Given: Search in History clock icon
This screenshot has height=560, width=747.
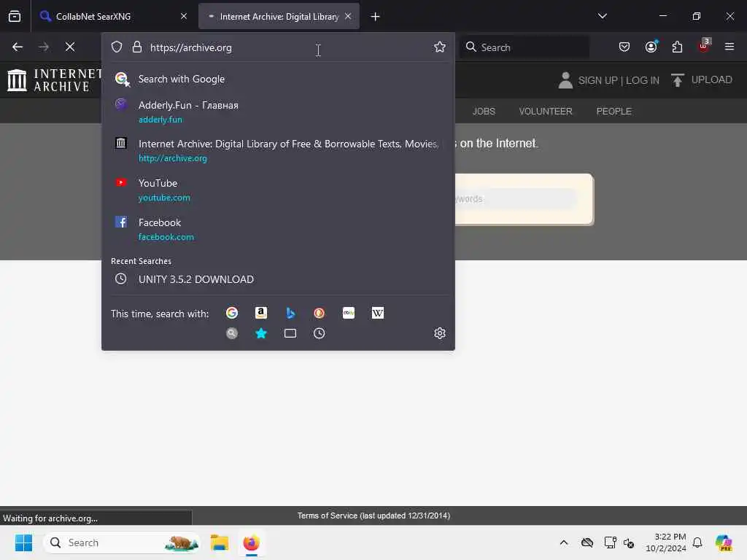Looking at the screenshot, I should click(x=320, y=333).
